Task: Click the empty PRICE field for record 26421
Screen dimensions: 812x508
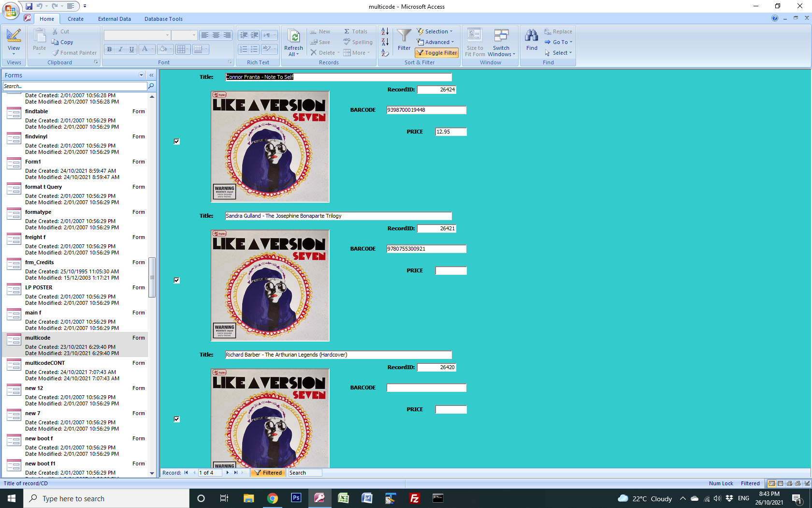Action: click(451, 270)
